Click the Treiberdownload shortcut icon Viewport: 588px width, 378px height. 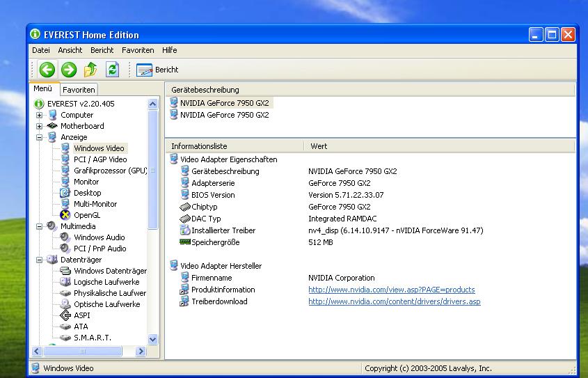coord(184,301)
